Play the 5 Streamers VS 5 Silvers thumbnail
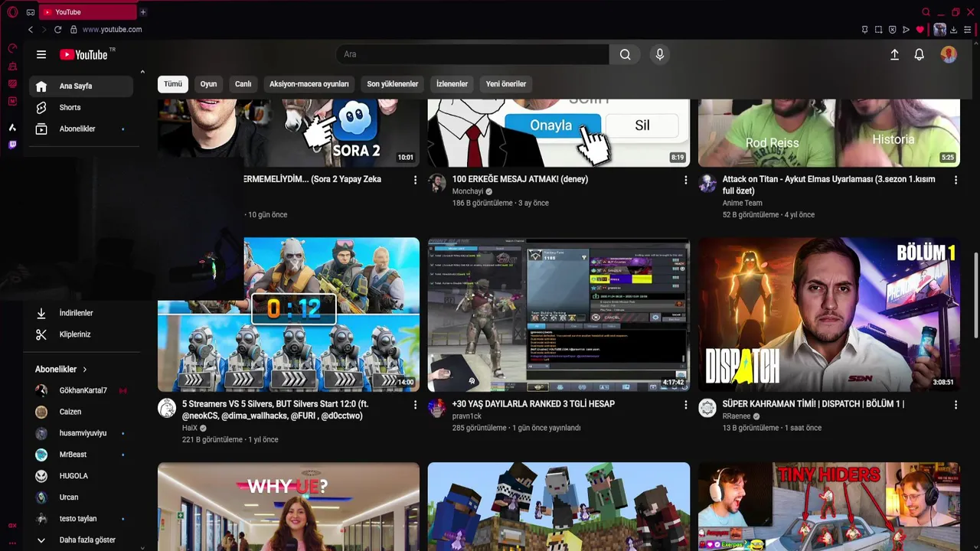 [x=289, y=315]
